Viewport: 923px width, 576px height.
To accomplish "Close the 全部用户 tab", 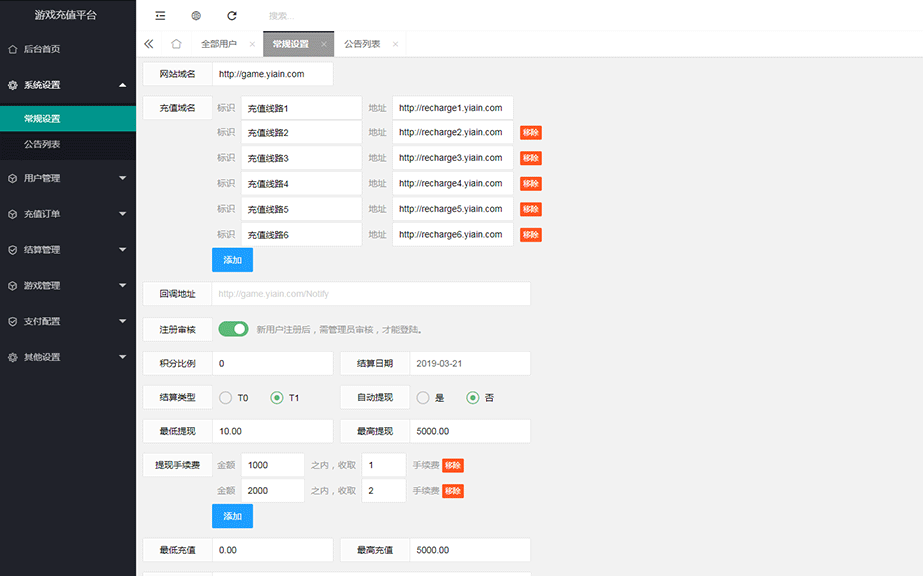I will (251, 45).
